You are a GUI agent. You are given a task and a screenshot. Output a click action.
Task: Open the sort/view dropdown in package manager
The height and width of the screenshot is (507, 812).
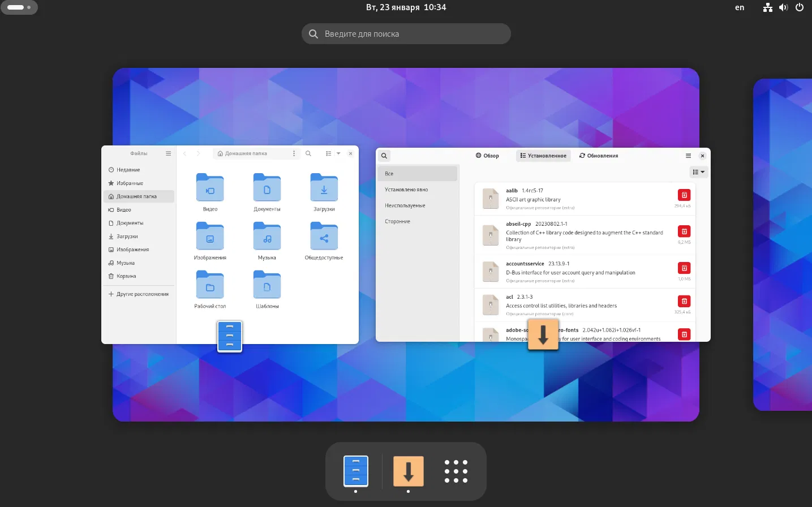(x=699, y=172)
